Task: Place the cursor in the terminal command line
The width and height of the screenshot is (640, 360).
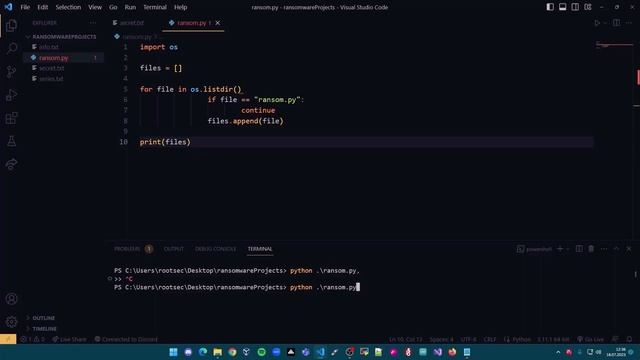Action: point(237,287)
